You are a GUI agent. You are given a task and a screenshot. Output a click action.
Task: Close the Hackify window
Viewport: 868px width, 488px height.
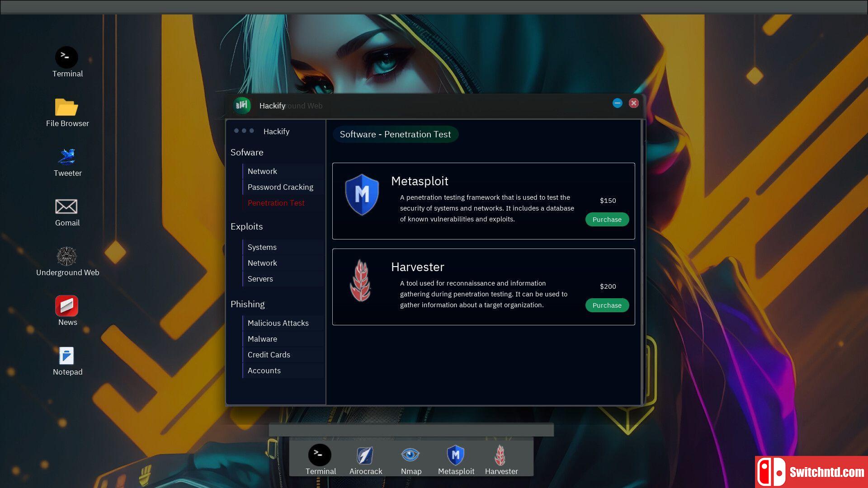click(x=634, y=103)
